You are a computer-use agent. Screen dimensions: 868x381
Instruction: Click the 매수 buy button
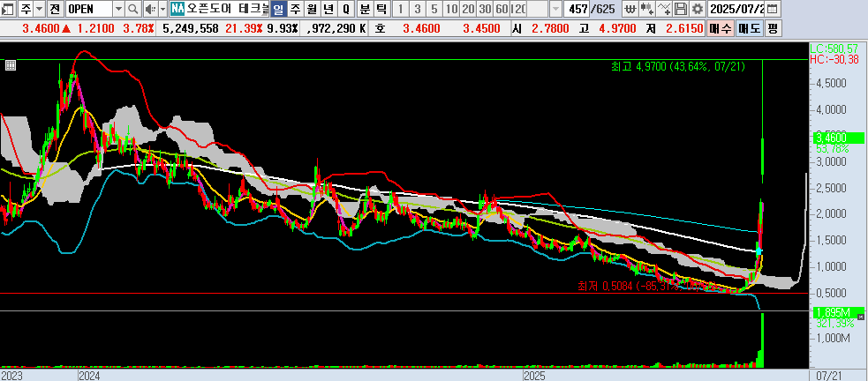(721, 29)
